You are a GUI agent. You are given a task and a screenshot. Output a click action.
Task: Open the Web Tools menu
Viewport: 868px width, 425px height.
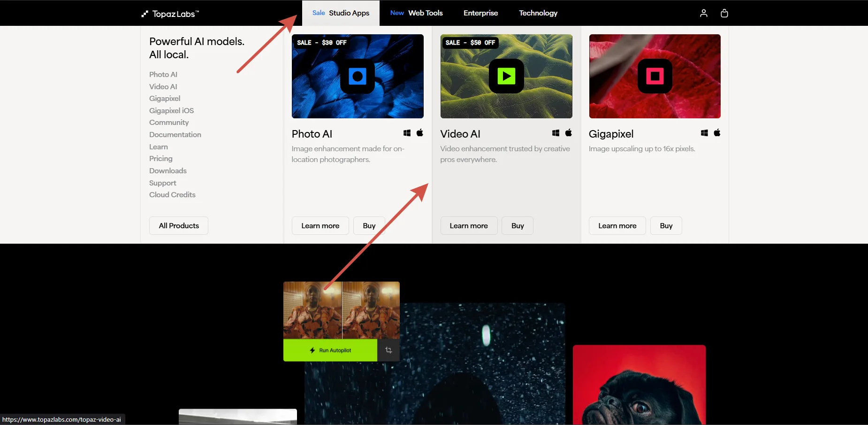(416, 13)
